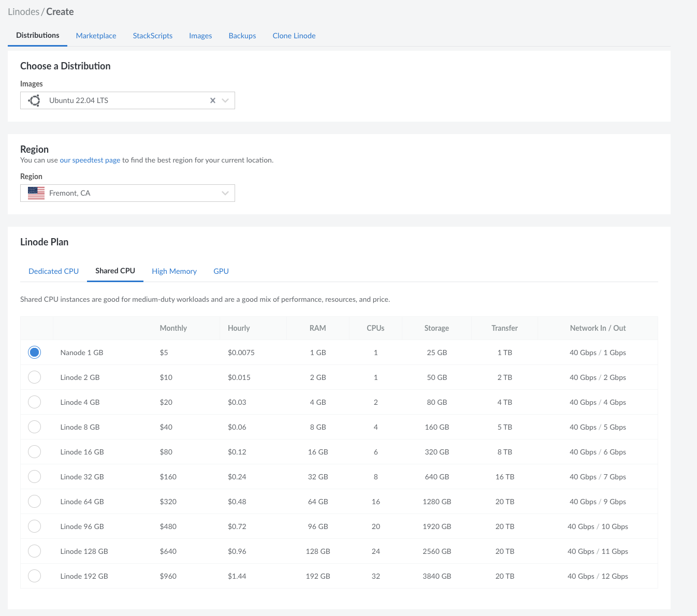Select the Linode 16 GB radio button
Viewport: 697px width, 616px height.
(x=35, y=452)
